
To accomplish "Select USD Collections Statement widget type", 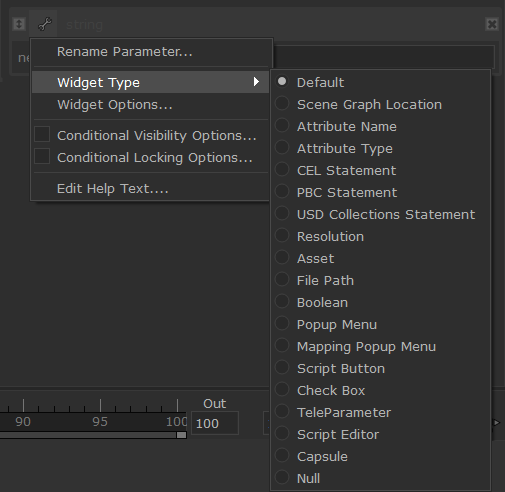I will click(x=381, y=214).
